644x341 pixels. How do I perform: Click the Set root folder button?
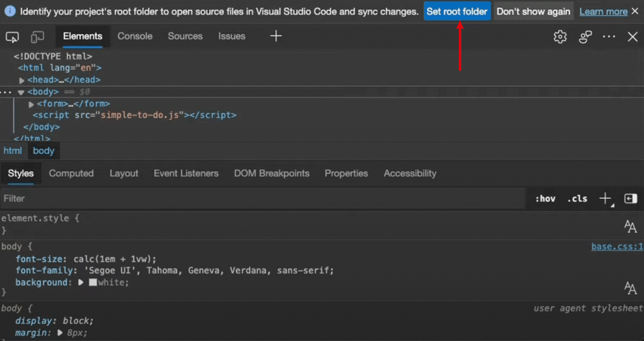tap(457, 12)
